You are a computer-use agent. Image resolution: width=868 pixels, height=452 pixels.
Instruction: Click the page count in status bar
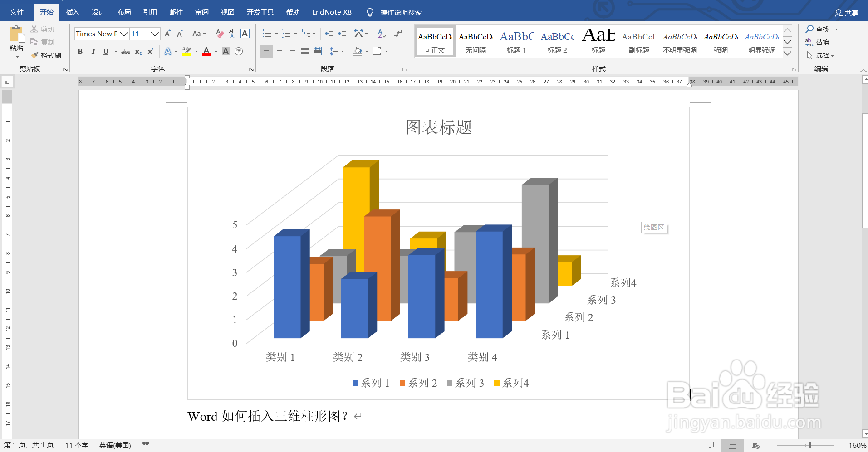29,445
